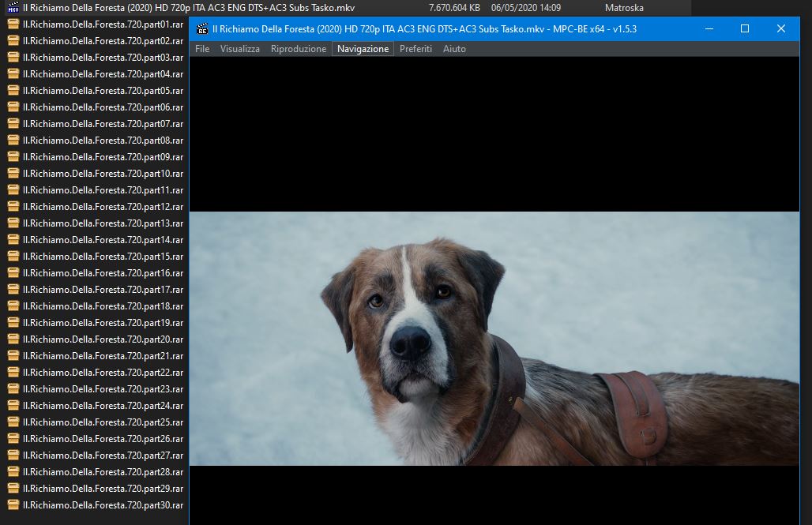Click archive icon of part09.rar
Screen dimensions: 812x525
coord(13,157)
